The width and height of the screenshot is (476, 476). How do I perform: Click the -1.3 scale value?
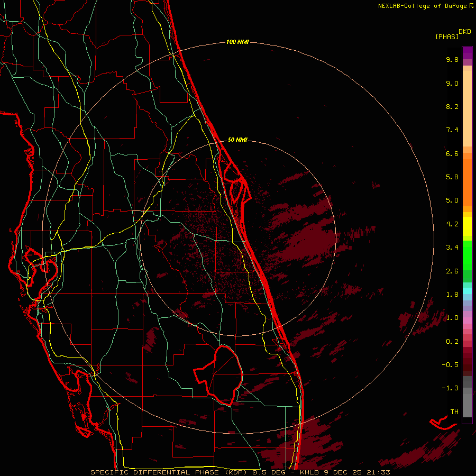450,388
